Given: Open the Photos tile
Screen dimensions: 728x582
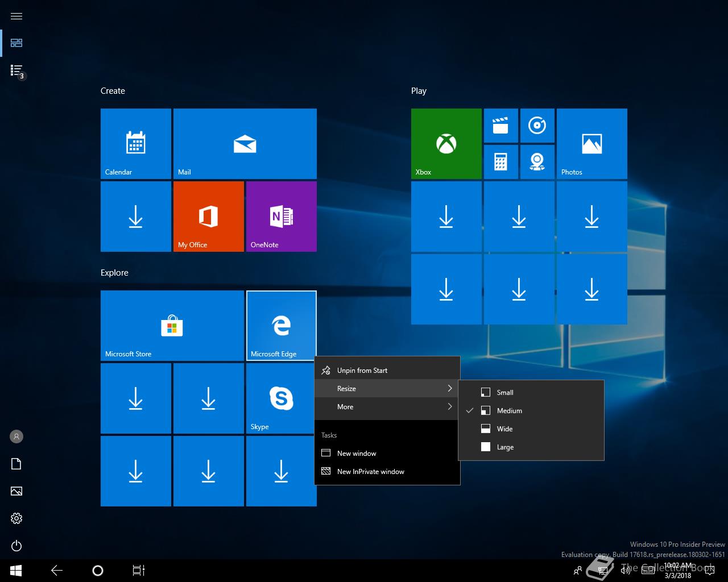Looking at the screenshot, I should 592,144.
